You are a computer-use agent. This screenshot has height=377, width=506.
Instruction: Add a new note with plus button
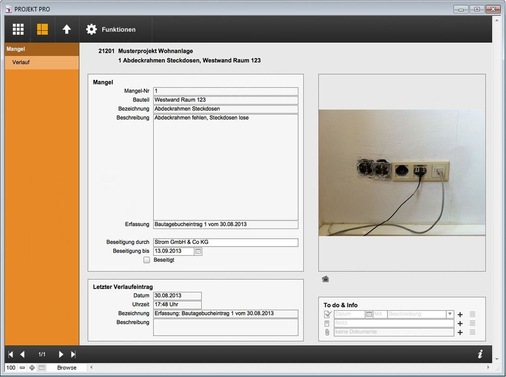click(460, 324)
